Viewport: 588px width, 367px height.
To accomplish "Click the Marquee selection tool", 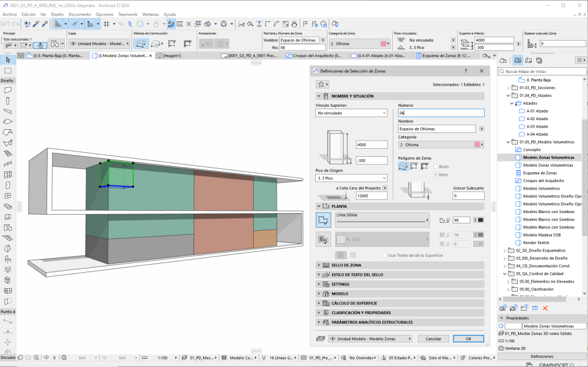I will [8, 71].
